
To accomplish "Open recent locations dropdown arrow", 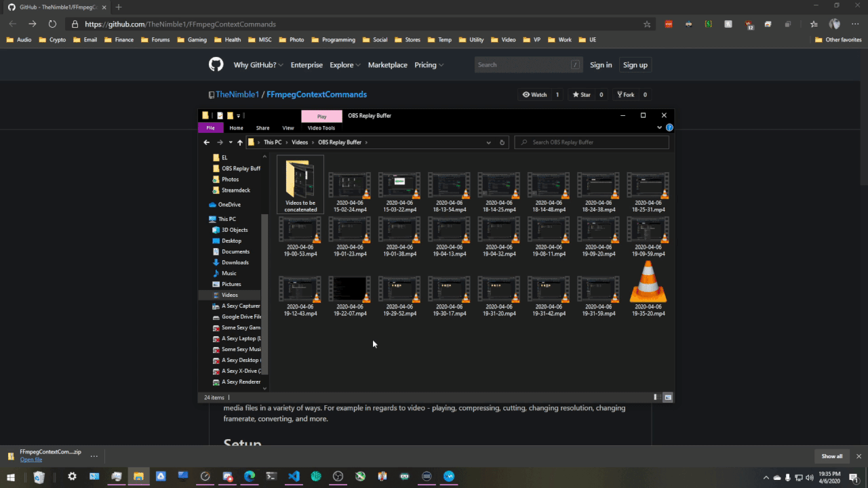I will tap(231, 142).
